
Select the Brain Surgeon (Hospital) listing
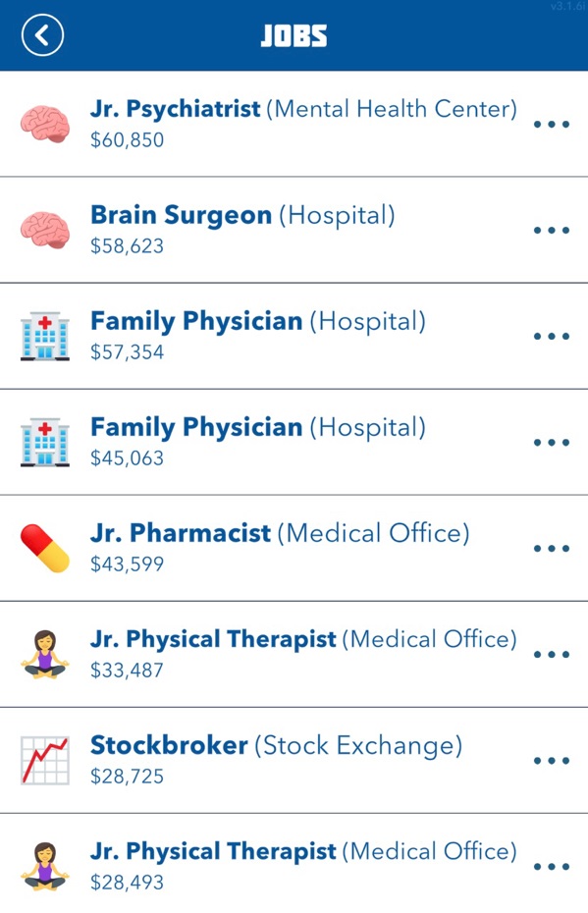(x=294, y=230)
